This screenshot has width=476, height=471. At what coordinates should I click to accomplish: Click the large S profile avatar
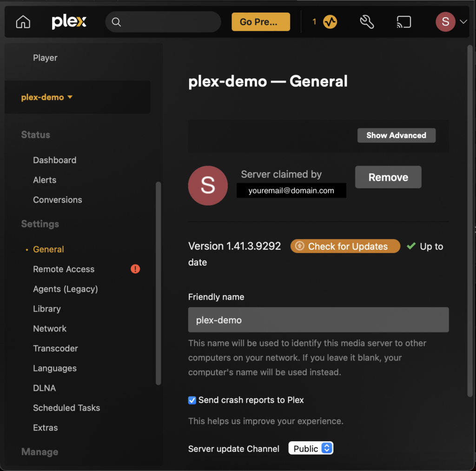tap(208, 186)
